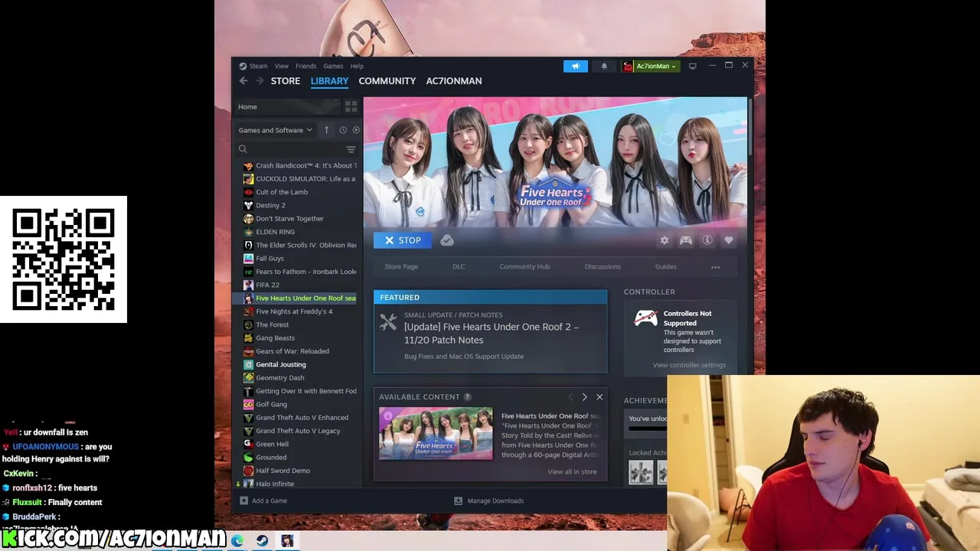Viewport: 980px width, 551px height.
Task: Open the Games menu
Action: (333, 66)
